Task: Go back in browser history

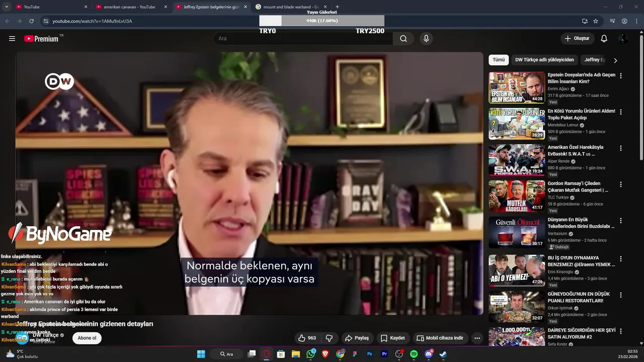Action: [x=7, y=21]
